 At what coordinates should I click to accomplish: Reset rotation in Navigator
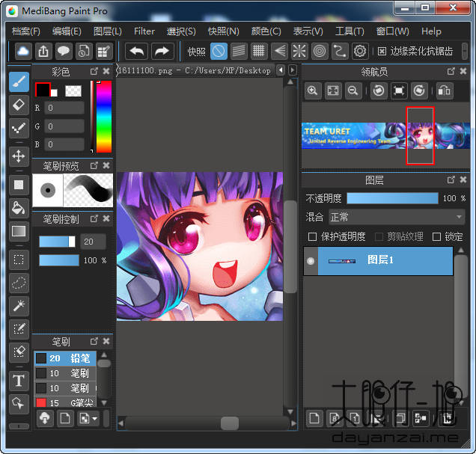click(399, 91)
